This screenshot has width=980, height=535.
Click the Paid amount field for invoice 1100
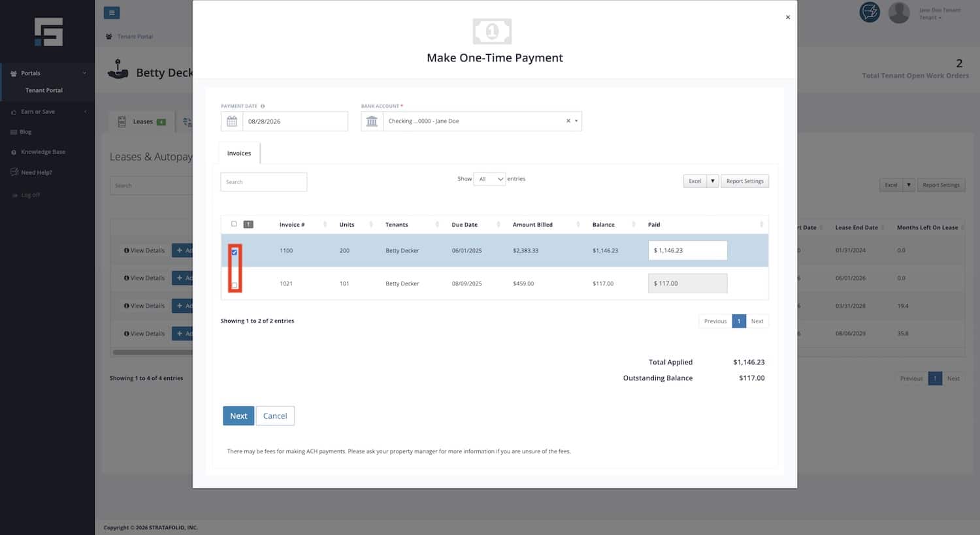[688, 251]
